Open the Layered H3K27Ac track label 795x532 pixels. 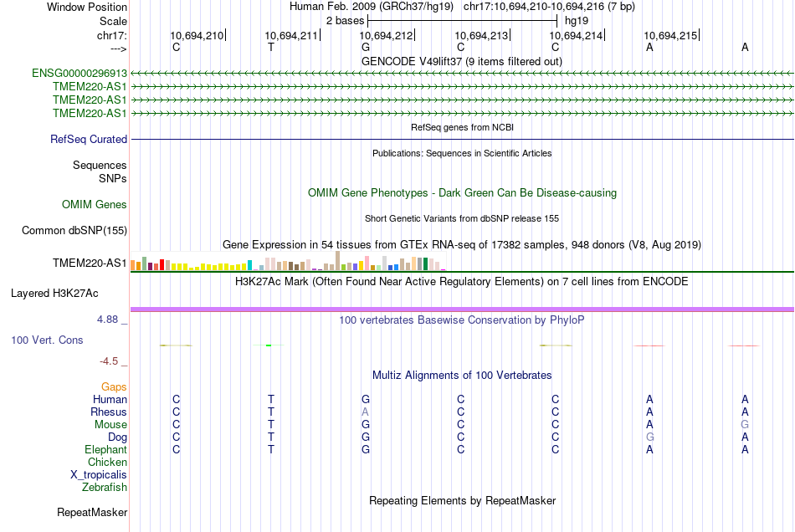(x=54, y=294)
